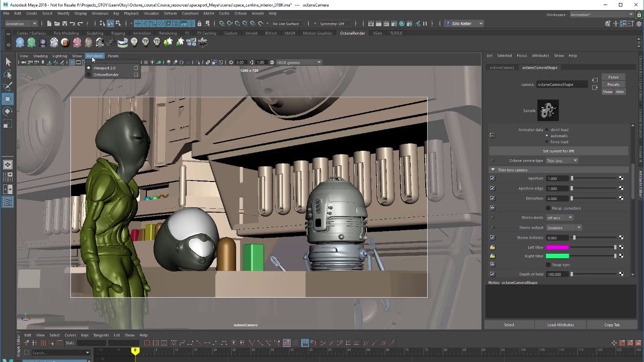Open the viewport Panels menu
Viewport: 644px width, 362px height.
pos(113,56)
